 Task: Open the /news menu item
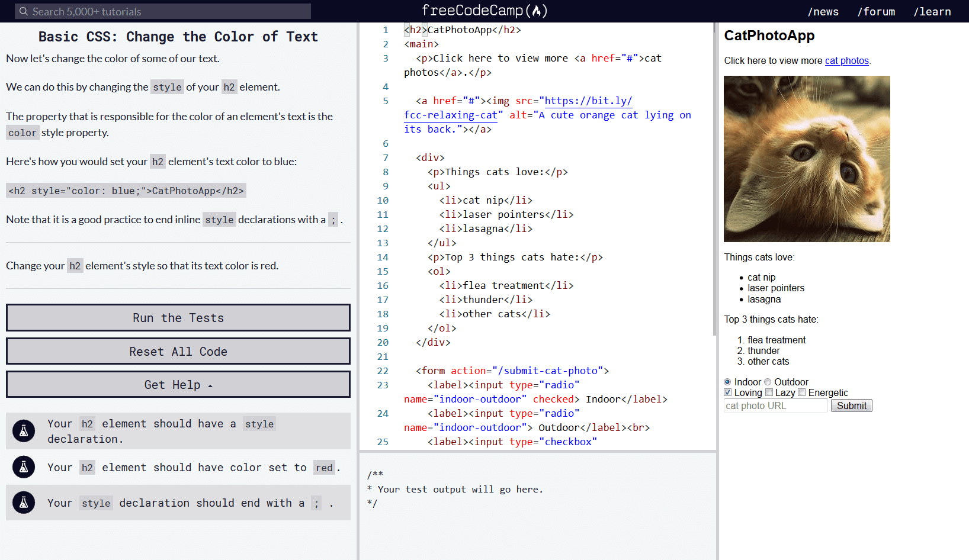pyautogui.click(x=823, y=11)
